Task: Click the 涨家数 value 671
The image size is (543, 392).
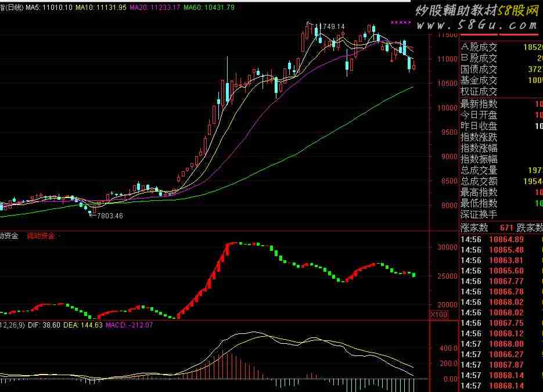Action: click(x=506, y=228)
